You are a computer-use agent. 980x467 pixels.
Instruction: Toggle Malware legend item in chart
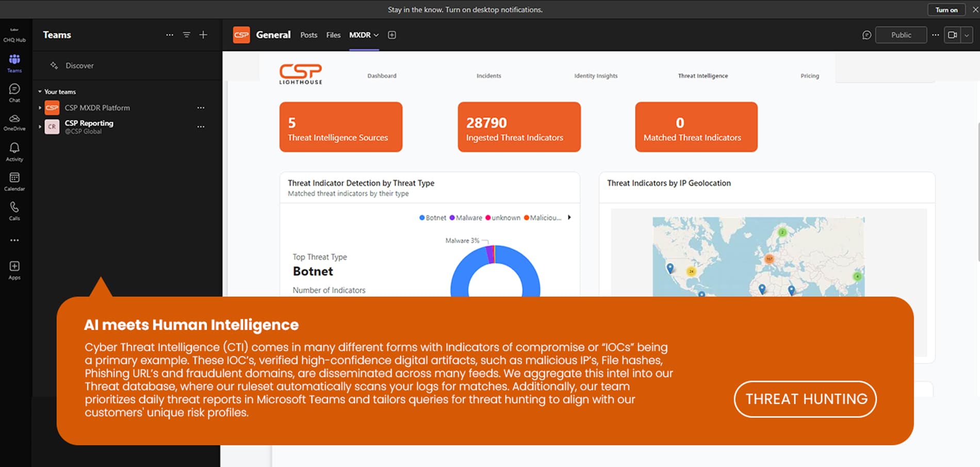[466, 218]
